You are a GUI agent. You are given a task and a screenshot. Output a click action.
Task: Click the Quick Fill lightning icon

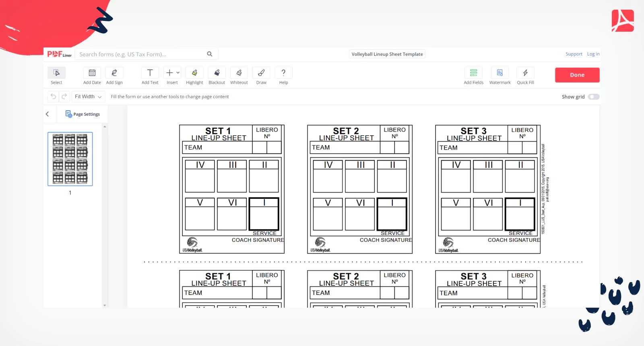click(525, 73)
